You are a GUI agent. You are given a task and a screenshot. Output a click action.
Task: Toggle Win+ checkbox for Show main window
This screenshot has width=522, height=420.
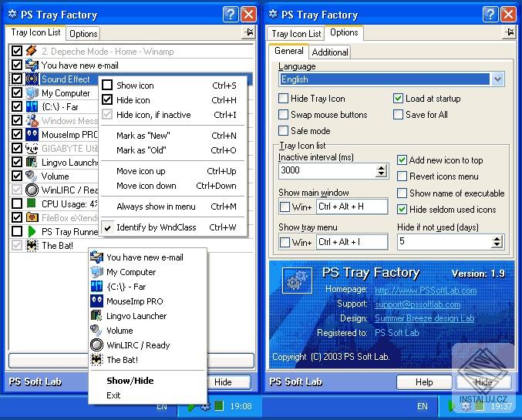[x=285, y=207]
